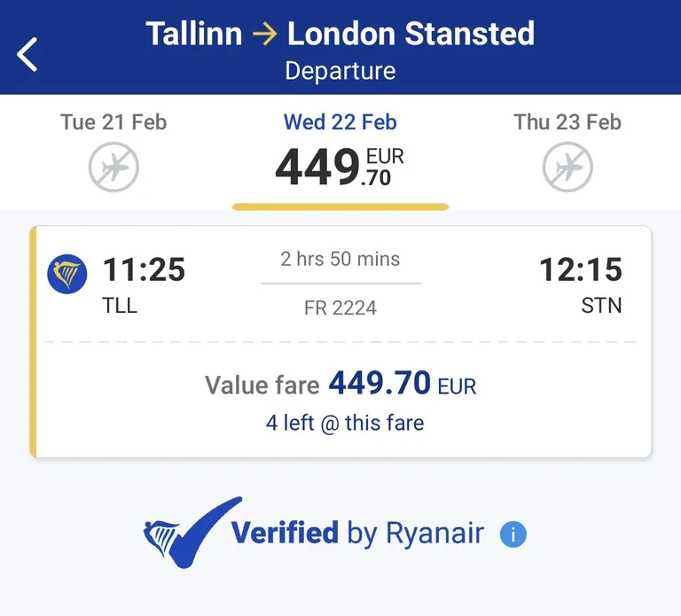
Task: Tap flight number FR 2224
Action: click(x=340, y=308)
